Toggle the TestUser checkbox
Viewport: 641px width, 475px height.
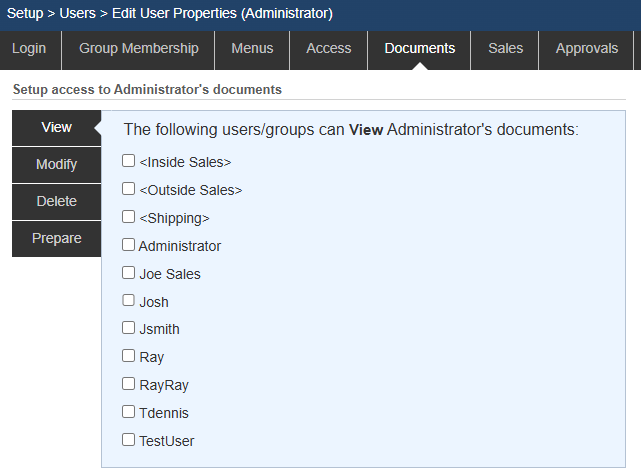(x=128, y=440)
